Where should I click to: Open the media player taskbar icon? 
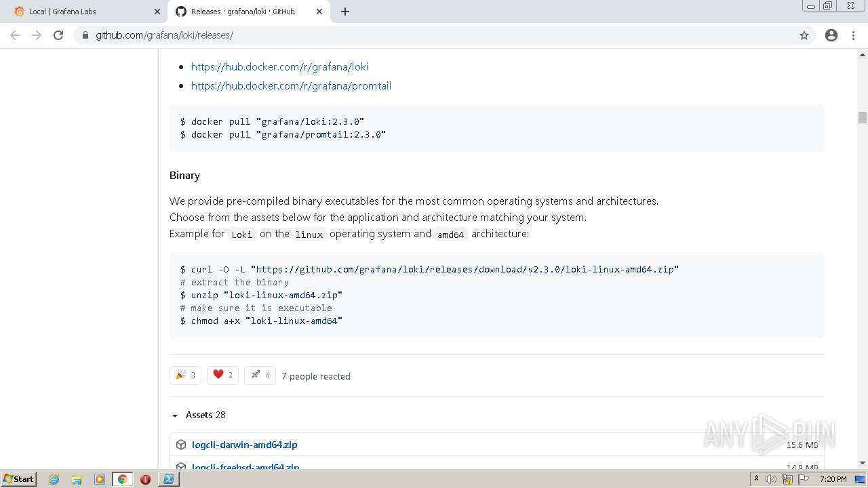(100, 479)
